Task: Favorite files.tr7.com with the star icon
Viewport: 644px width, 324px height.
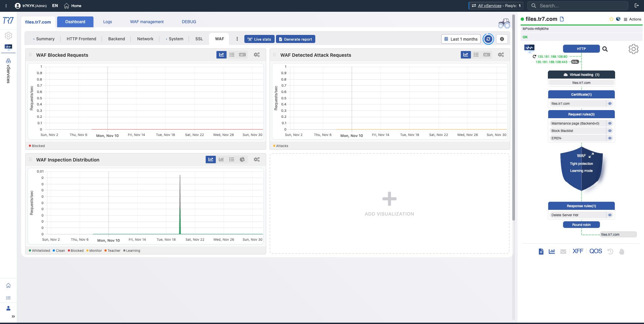Action: point(611,19)
